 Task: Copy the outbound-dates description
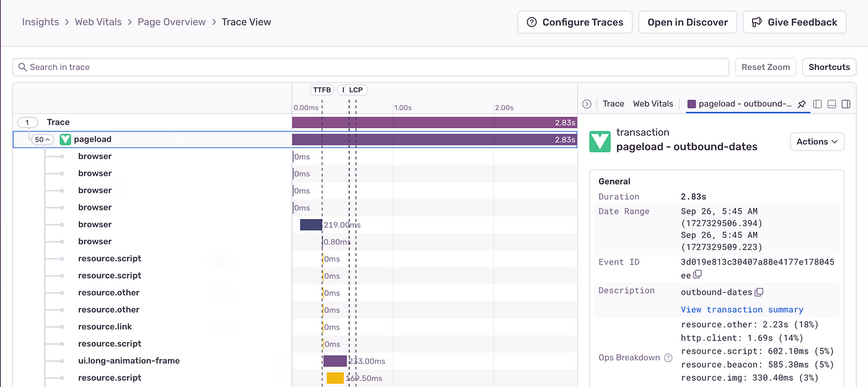point(759,292)
